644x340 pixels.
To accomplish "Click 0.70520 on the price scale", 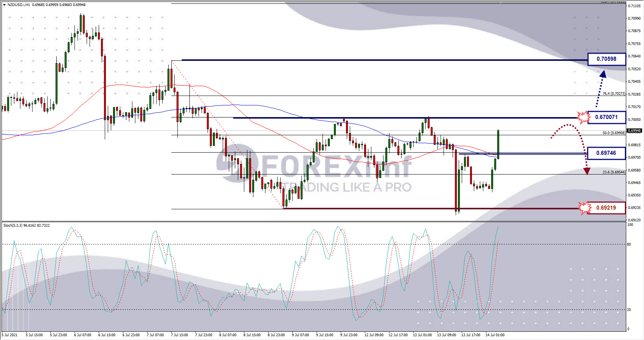I will tap(634, 69).
